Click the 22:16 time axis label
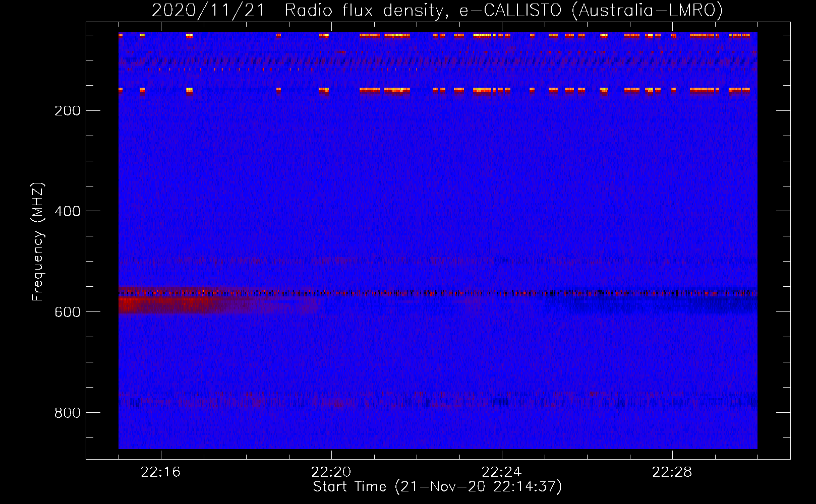Screen dimensions: 816x504 160,472
